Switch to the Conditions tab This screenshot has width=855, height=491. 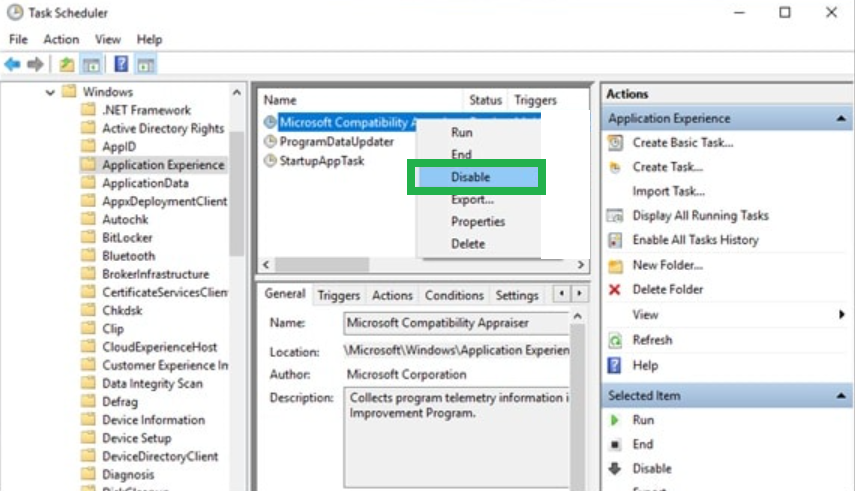pos(454,295)
